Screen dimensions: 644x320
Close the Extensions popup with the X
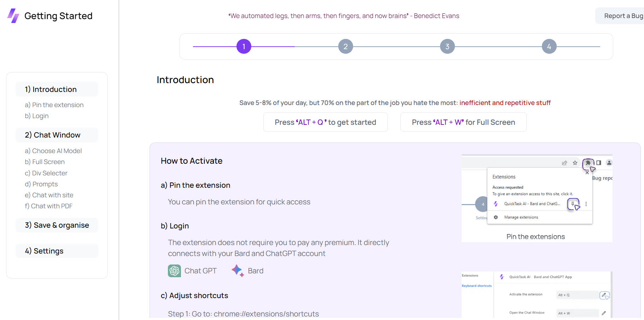587,172
